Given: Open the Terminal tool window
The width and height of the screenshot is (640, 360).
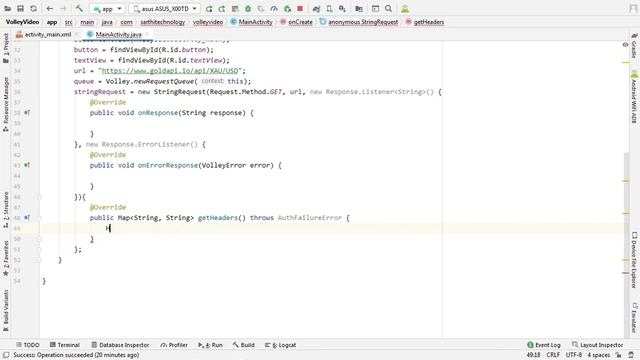Looking at the screenshot, I should 64,345.
